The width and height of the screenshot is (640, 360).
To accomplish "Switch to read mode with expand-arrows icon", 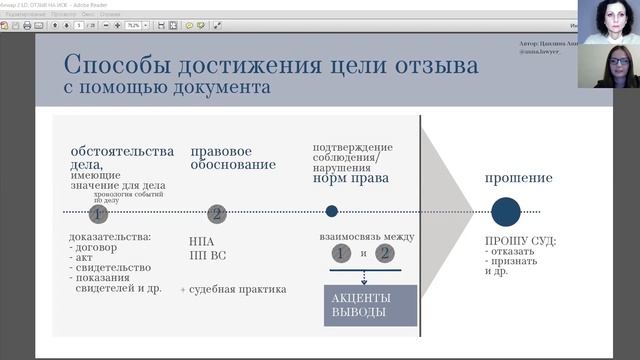I will click(x=218, y=26).
